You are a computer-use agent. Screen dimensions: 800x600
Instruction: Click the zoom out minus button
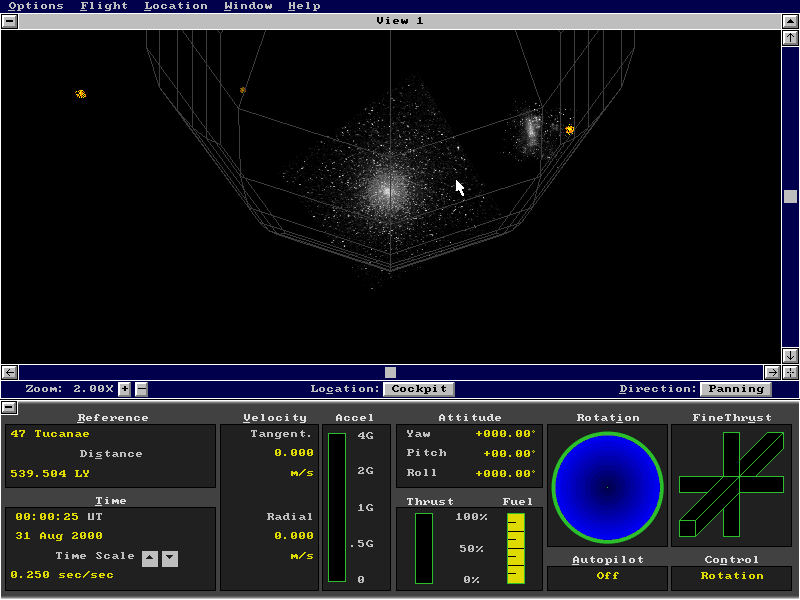point(141,389)
